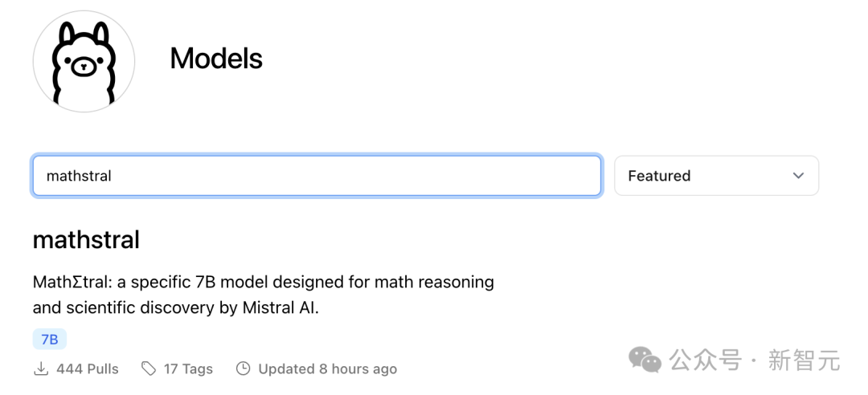
Task: Click the tag icon beside 17 Tags
Action: (x=149, y=369)
